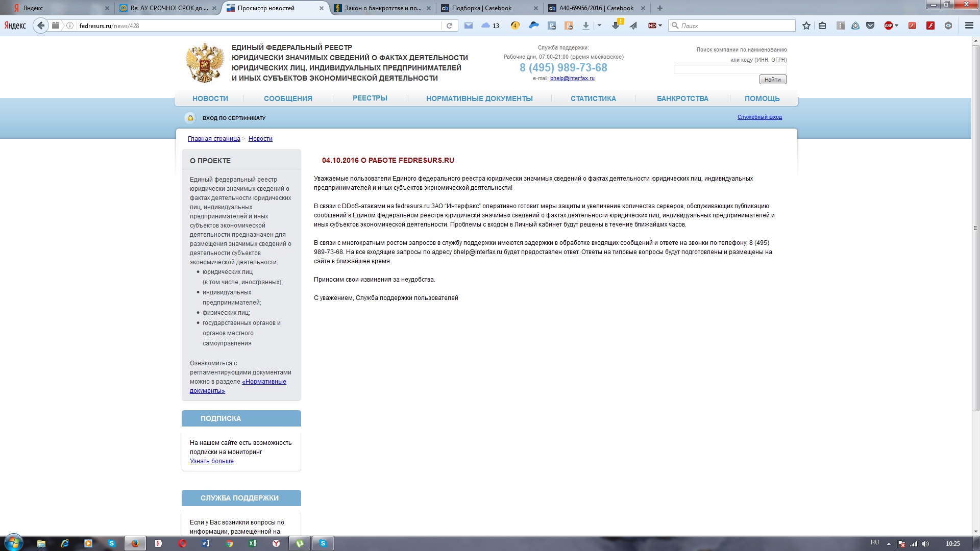Click the browser back arrow button

click(41, 26)
